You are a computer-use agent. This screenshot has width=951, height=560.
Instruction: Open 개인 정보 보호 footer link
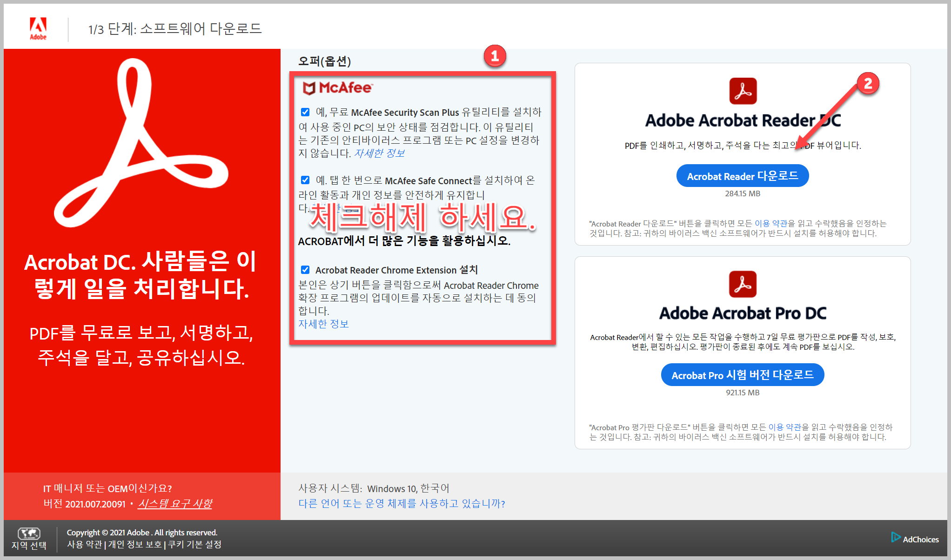(135, 544)
